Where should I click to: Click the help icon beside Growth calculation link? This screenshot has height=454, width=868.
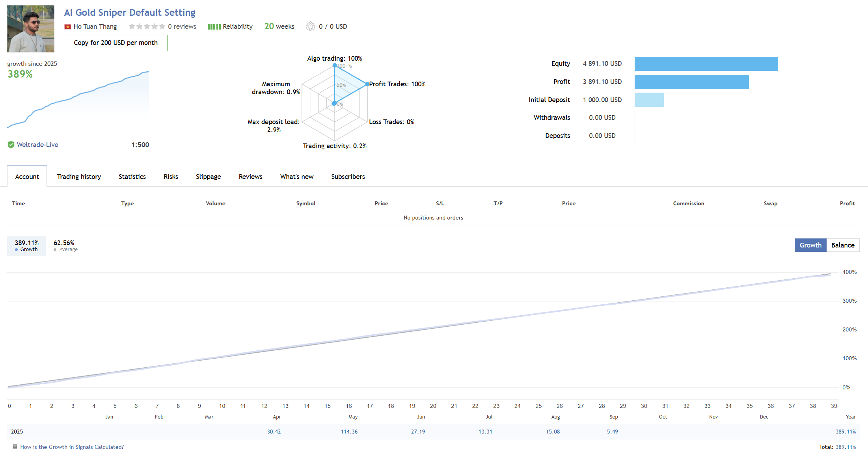coord(15,447)
